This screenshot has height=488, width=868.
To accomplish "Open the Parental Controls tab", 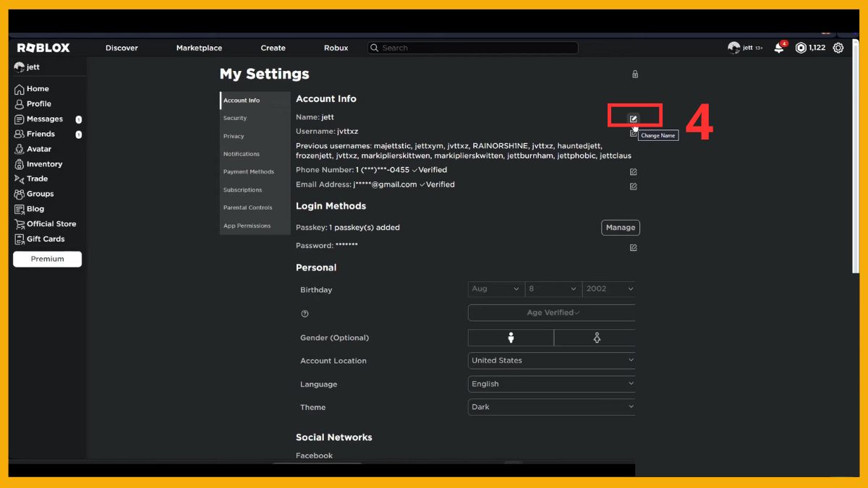I will [x=247, y=207].
